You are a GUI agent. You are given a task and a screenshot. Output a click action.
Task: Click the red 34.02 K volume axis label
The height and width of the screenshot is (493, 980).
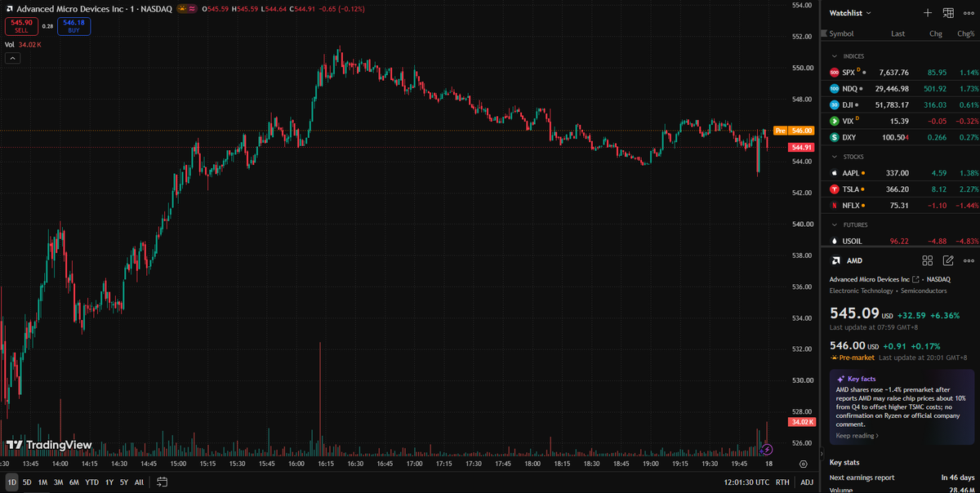800,422
